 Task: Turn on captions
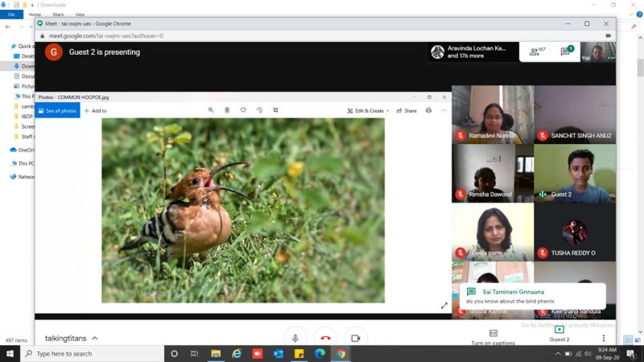point(493,337)
